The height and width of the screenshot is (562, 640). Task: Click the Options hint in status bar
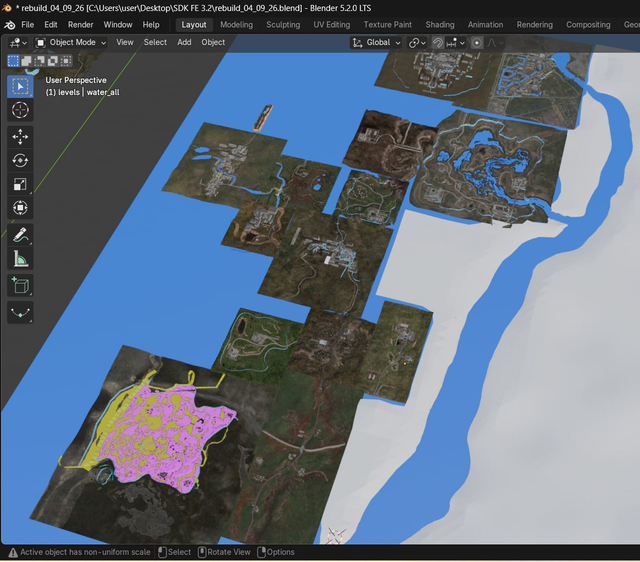(x=276, y=552)
